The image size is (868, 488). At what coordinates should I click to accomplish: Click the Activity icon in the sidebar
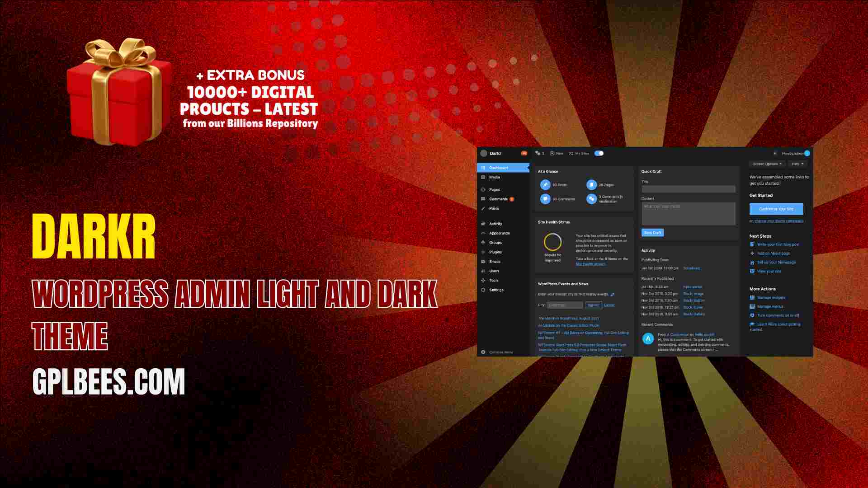(x=483, y=224)
